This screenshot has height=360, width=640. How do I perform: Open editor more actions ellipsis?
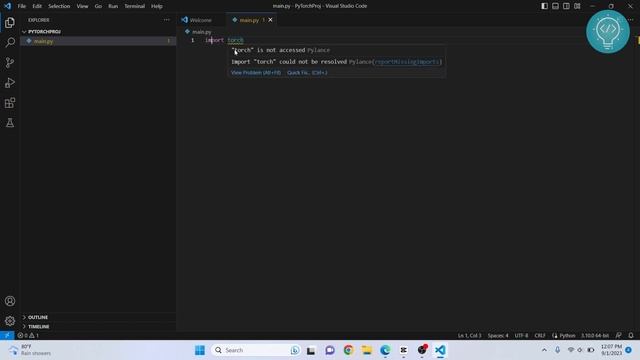point(631,20)
